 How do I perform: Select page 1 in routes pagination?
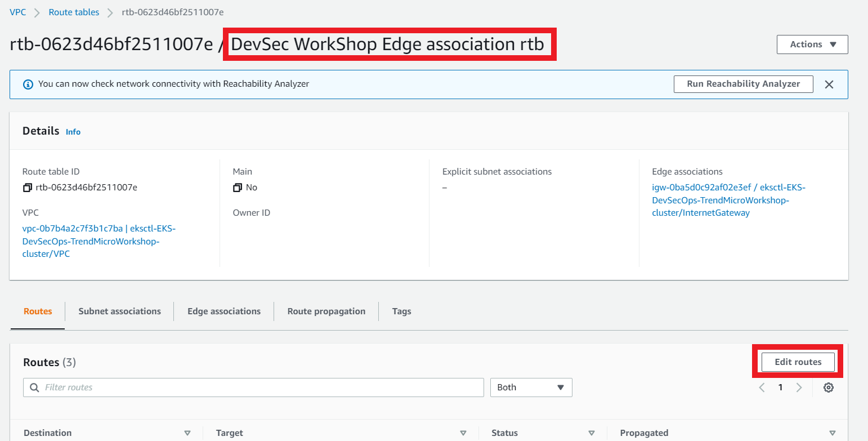[x=780, y=387]
